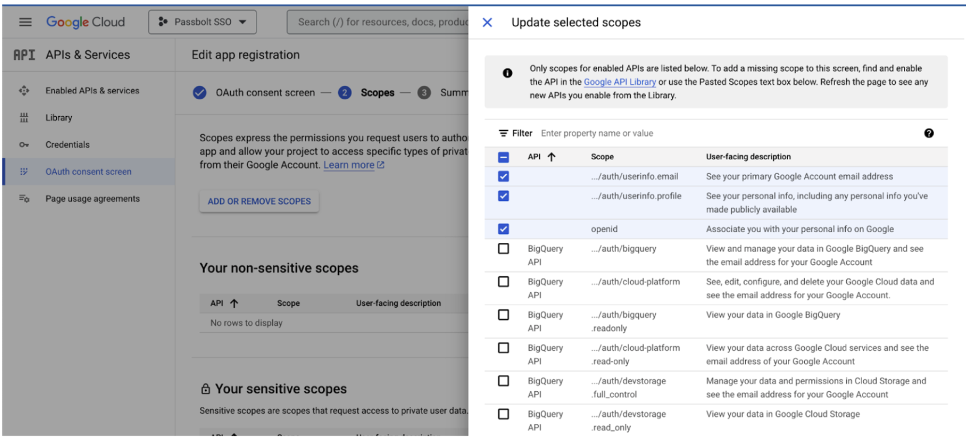Check the devstorage.read_only scope checkbox
Viewport: 980px width, 446px height.
pyautogui.click(x=503, y=414)
